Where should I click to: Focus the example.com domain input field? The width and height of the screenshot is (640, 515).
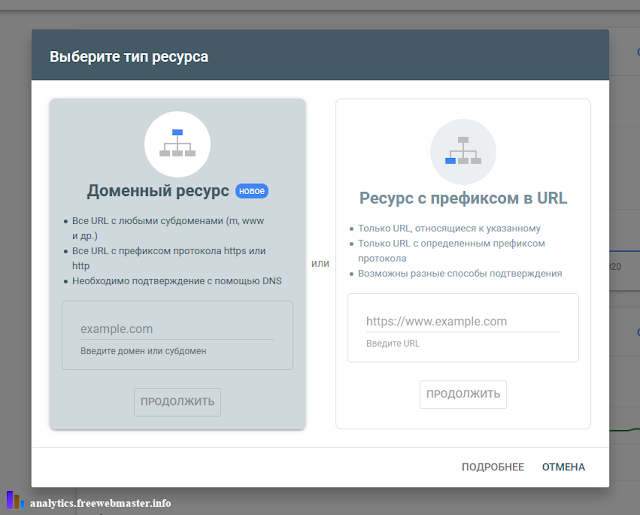tap(177, 329)
